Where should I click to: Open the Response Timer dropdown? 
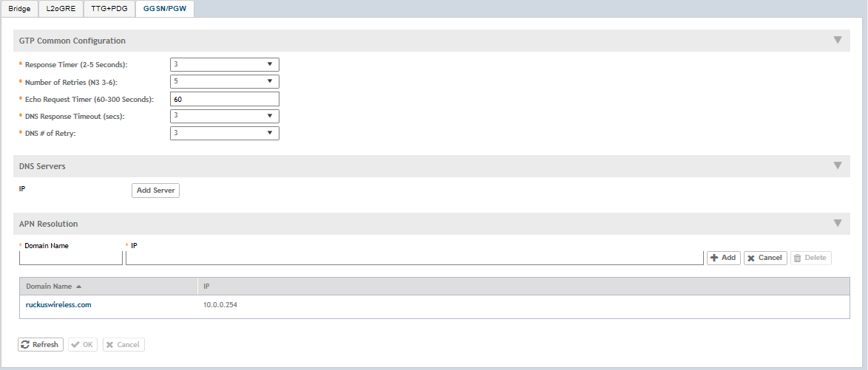click(x=224, y=64)
